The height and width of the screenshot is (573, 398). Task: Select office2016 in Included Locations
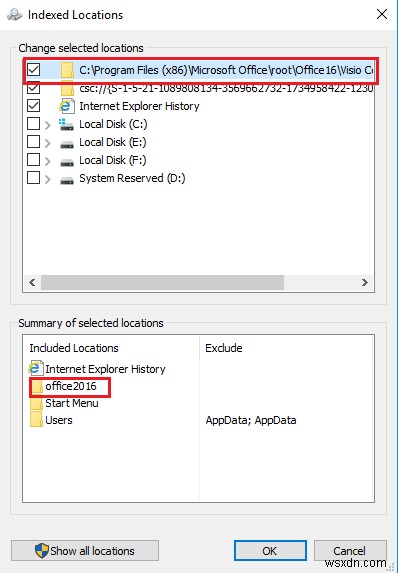pos(71,386)
